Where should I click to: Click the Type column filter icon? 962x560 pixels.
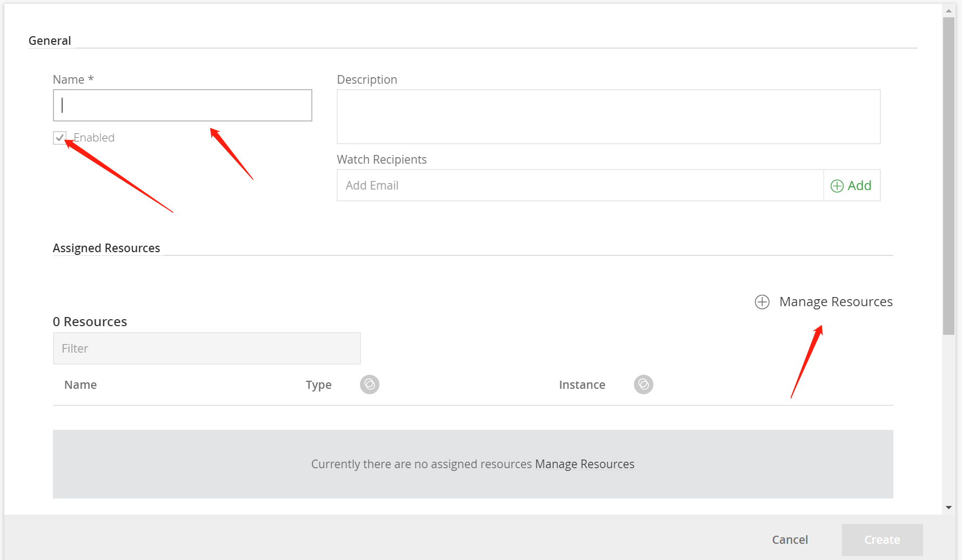[370, 384]
